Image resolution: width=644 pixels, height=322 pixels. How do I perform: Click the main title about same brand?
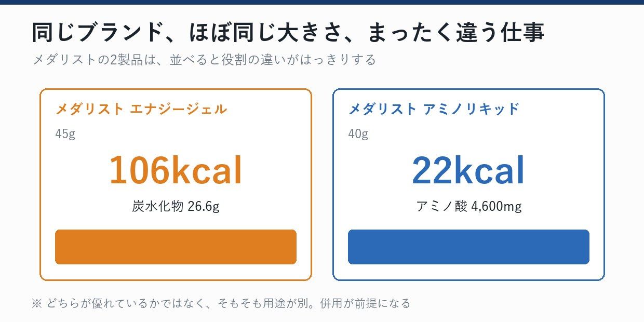click(x=288, y=32)
